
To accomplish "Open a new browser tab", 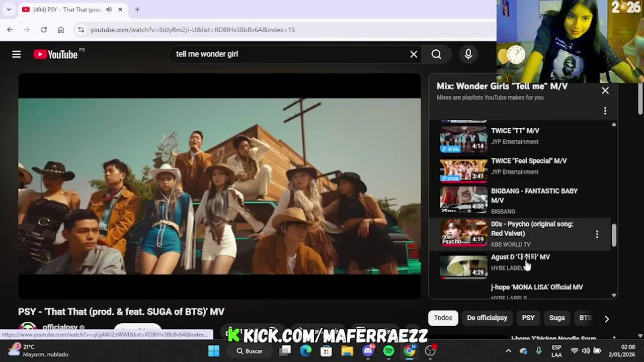I will 137,10.
